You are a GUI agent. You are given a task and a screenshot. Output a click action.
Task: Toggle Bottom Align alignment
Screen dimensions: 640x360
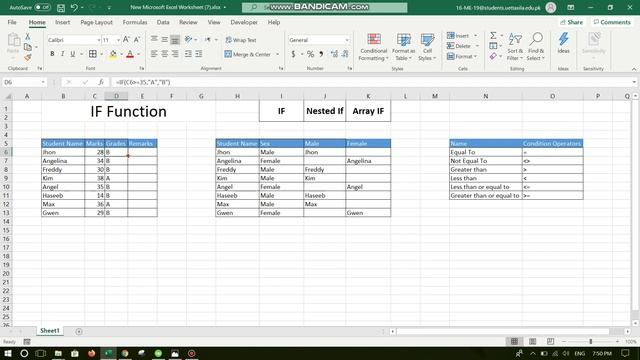[x=175, y=40]
